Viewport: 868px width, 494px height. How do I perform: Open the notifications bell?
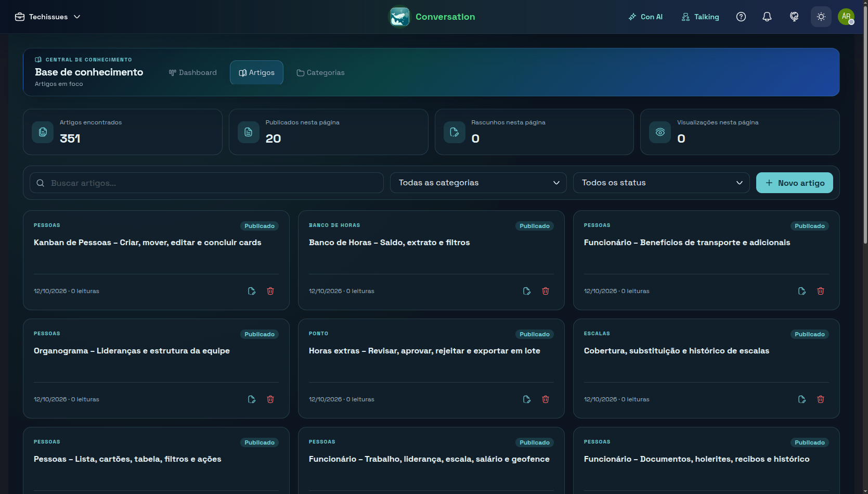[x=767, y=17]
